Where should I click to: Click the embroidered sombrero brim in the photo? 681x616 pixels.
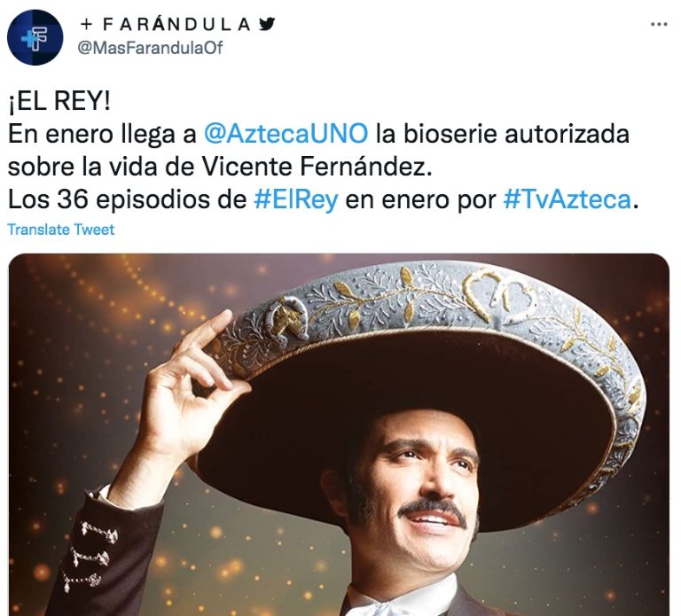click(434, 304)
